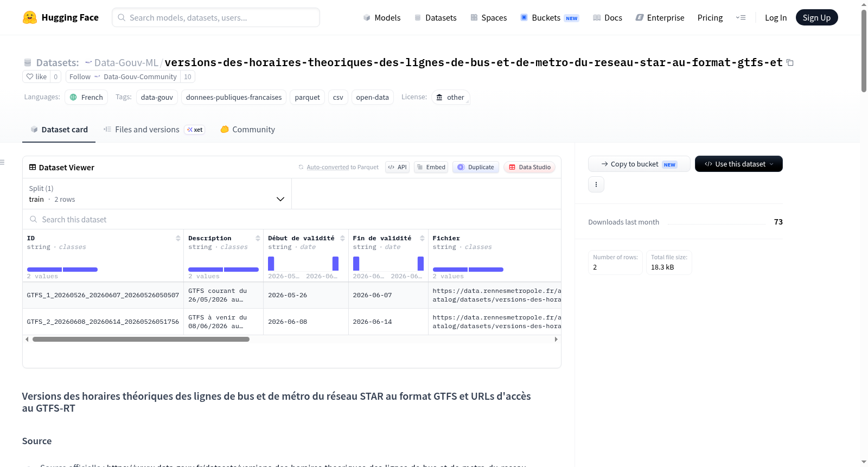Screen dimensions: 868x467
Task: Select the French language tag
Action: 86,97
